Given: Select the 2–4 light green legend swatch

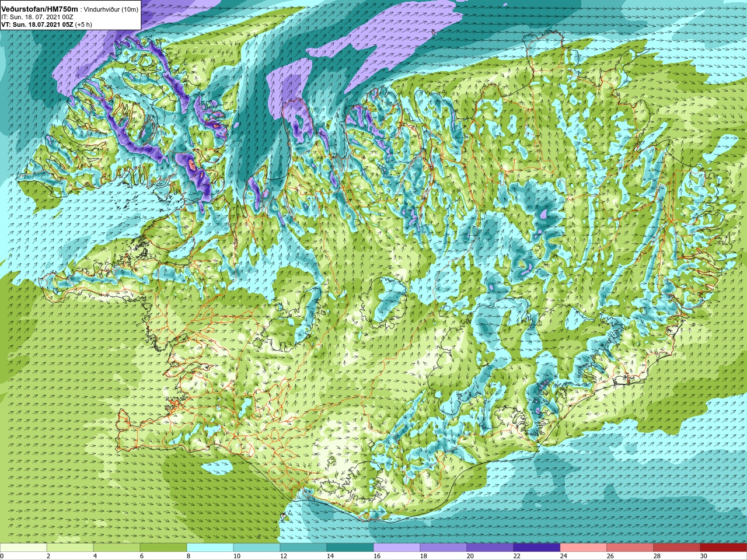Looking at the screenshot, I should pyautogui.click(x=70, y=548).
